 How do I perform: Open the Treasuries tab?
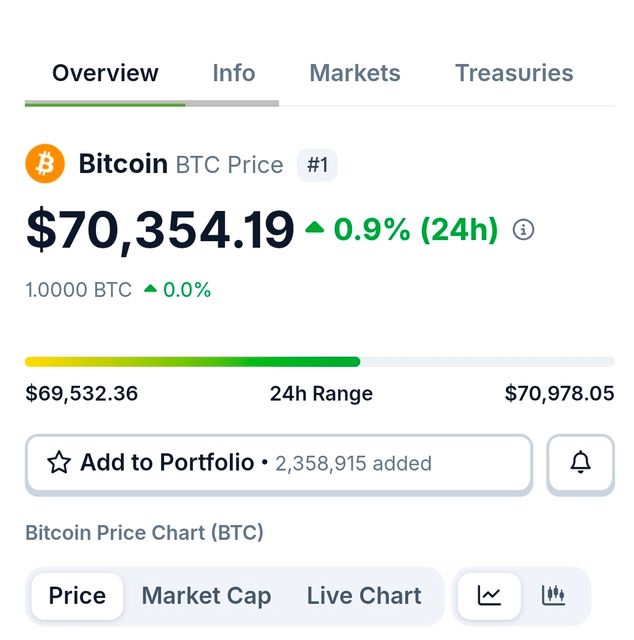coord(514,73)
